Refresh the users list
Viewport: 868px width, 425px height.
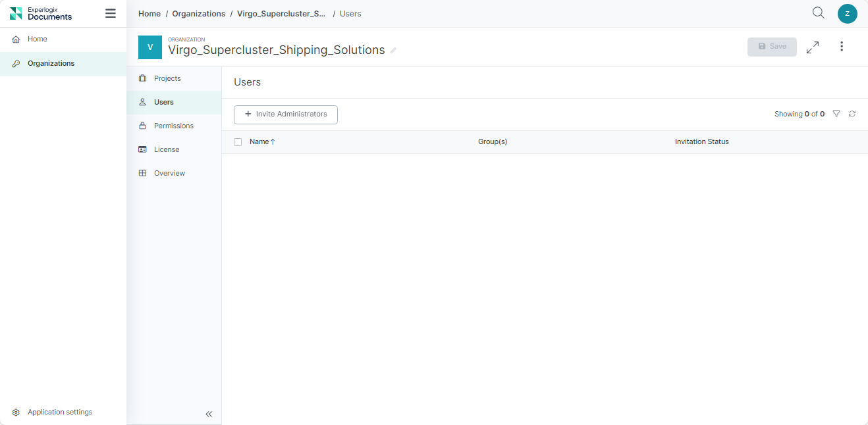[x=852, y=114]
